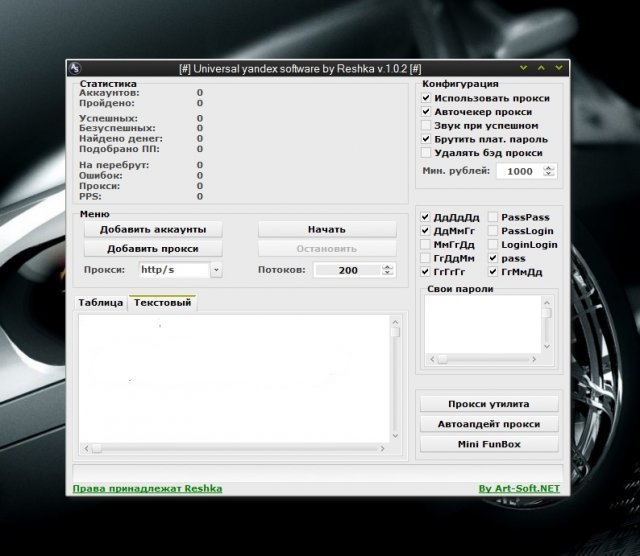Screen dimensions: 640x556
Task: Click the Свои пароли scroll down arrow
Action: tap(547, 347)
